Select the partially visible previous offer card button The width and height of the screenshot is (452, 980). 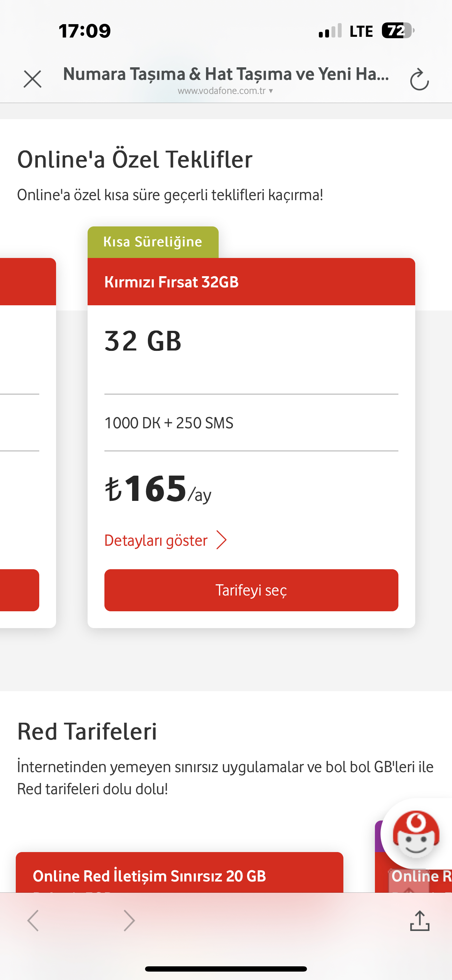click(19, 590)
